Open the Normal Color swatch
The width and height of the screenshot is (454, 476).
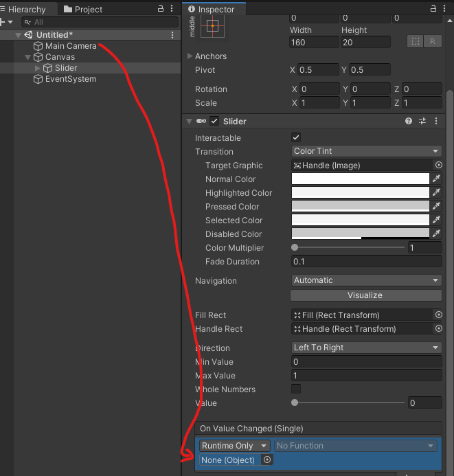click(x=360, y=179)
